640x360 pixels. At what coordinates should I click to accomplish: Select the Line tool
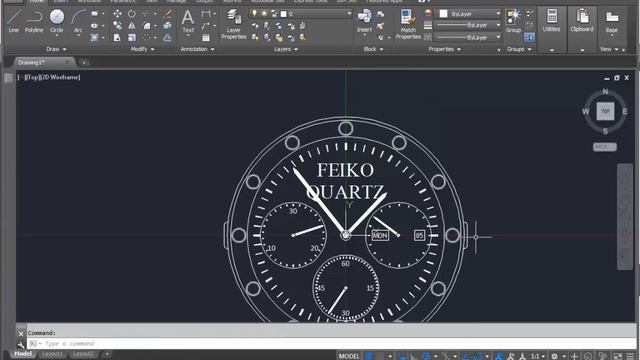pos(13,21)
